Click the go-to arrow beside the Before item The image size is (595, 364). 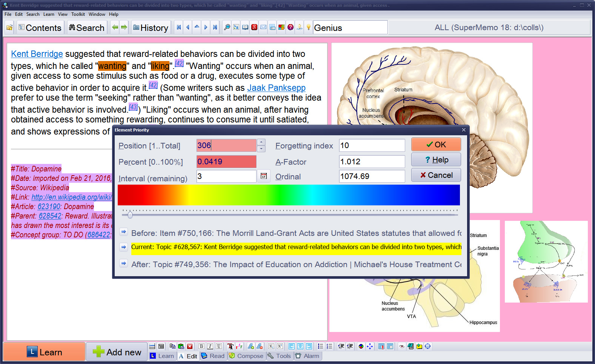(123, 232)
